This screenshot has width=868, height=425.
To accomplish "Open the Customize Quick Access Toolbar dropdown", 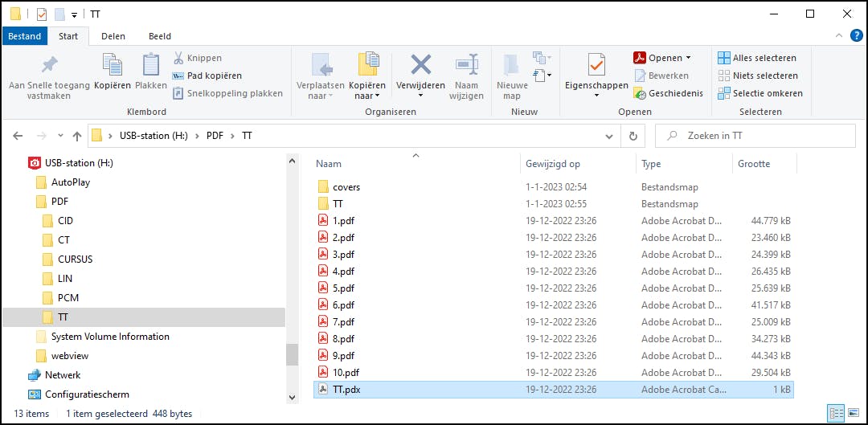I will point(74,15).
